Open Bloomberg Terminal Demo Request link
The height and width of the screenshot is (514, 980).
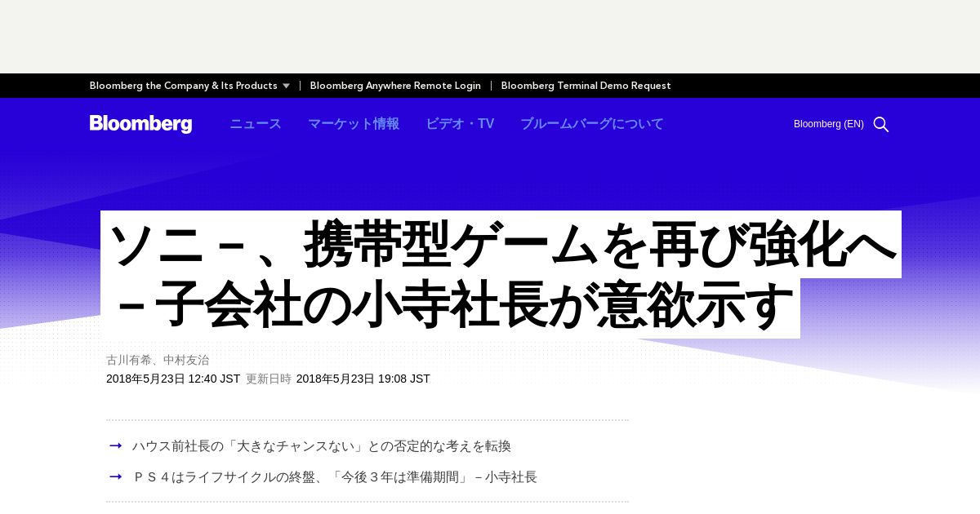586,86
